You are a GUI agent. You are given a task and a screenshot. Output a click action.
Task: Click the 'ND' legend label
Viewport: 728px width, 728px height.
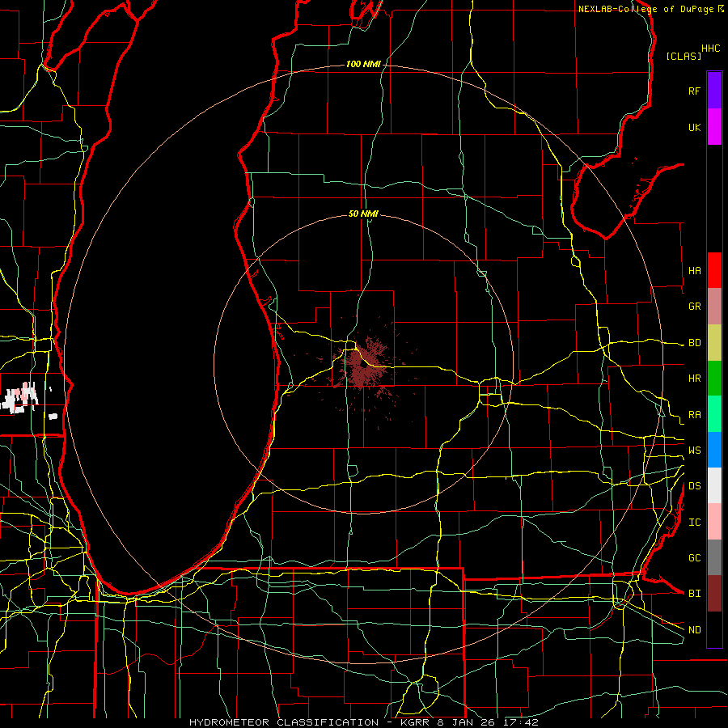tap(694, 630)
